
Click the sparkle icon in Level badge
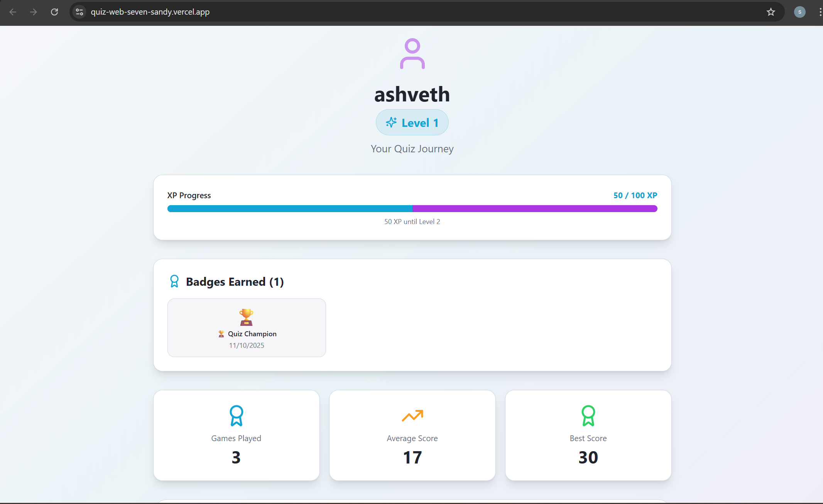tap(391, 123)
